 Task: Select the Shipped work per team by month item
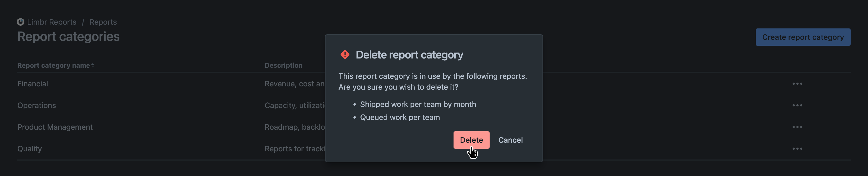(418, 104)
